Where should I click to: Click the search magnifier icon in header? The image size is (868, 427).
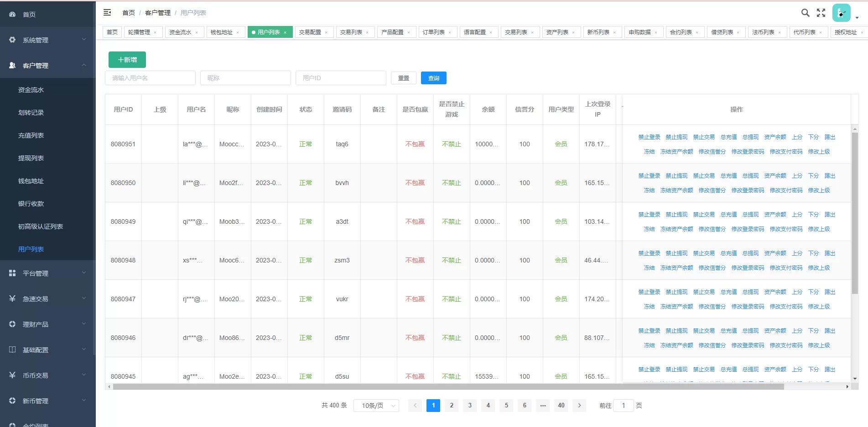click(806, 13)
